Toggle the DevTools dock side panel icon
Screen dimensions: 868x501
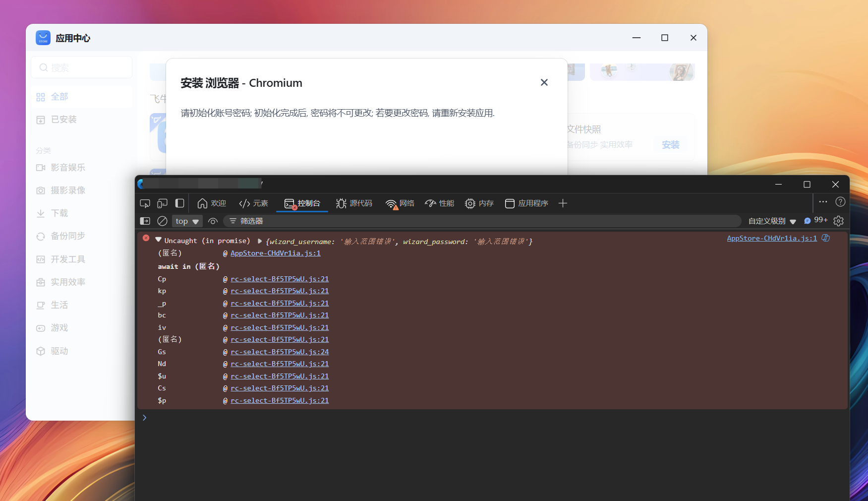click(179, 203)
